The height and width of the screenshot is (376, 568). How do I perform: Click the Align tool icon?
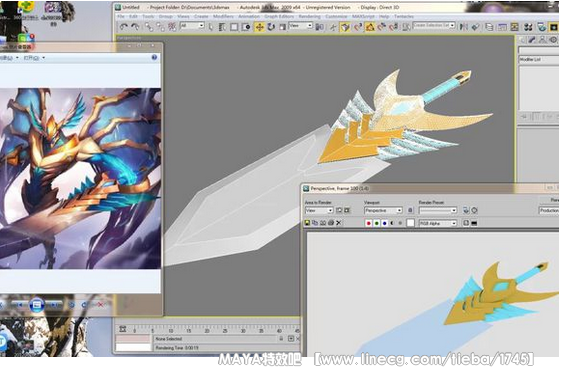coord(475,27)
